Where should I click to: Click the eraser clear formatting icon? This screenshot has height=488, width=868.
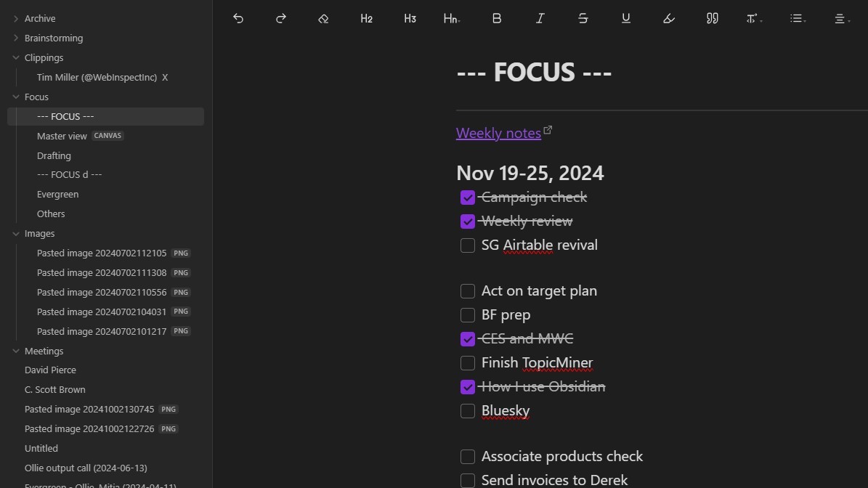324,19
